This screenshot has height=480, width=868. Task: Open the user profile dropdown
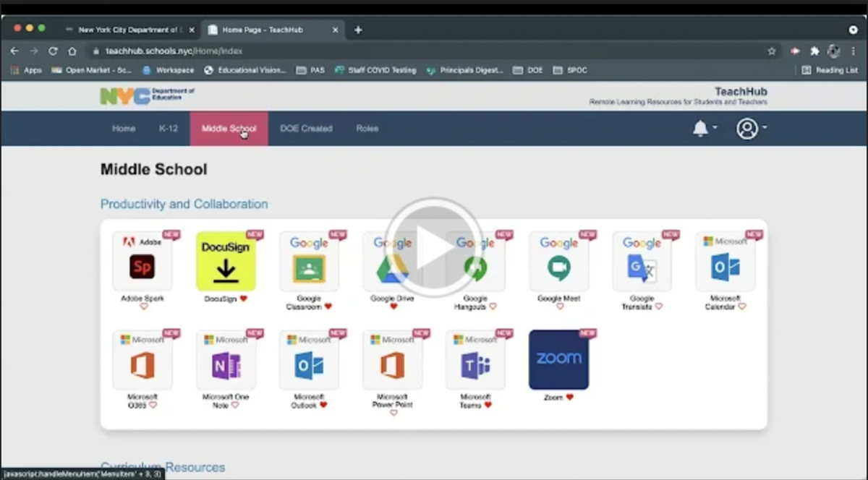[x=752, y=129]
